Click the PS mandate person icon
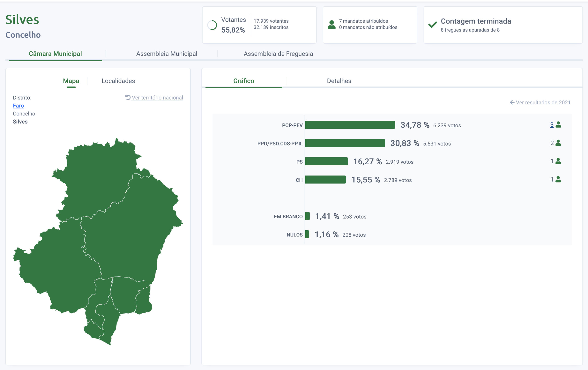Viewport: 588px width, 370px height. pos(558,161)
